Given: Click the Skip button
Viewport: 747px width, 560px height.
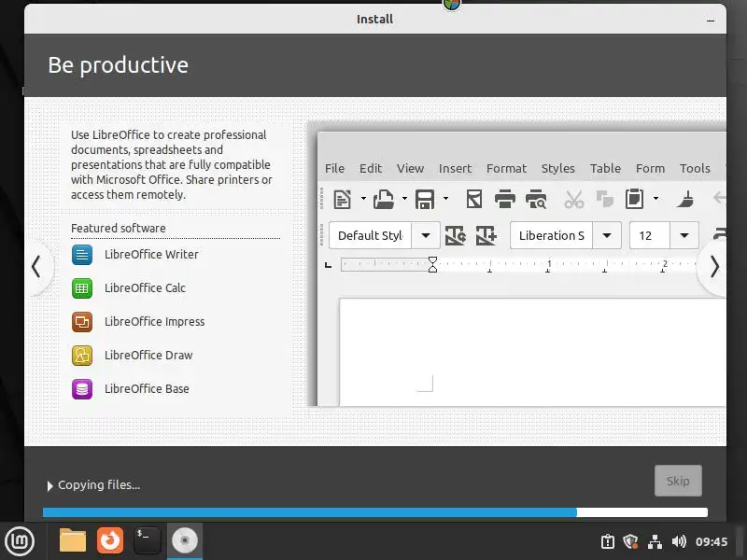Looking at the screenshot, I should (678, 481).
